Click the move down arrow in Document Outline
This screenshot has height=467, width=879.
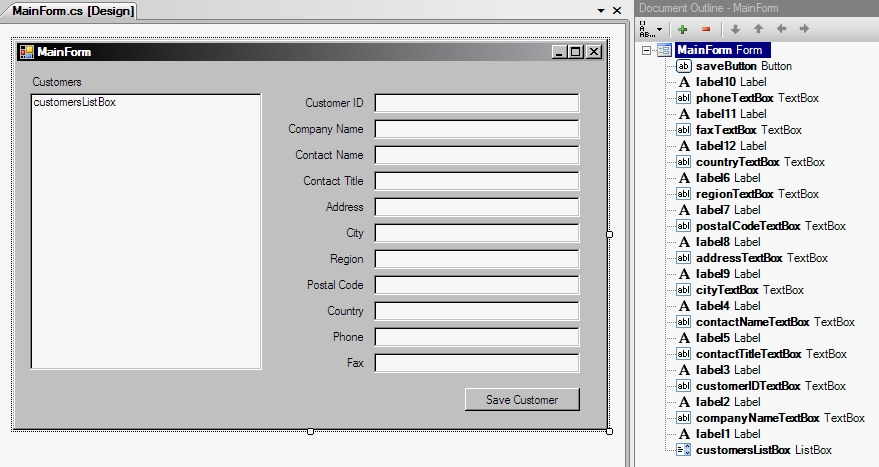point(735,29)
